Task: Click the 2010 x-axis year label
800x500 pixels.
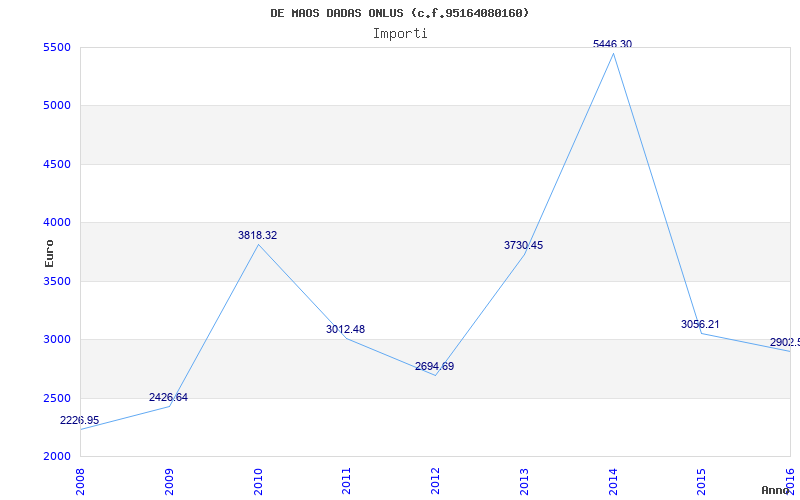Action: click(x=258, y=482)
